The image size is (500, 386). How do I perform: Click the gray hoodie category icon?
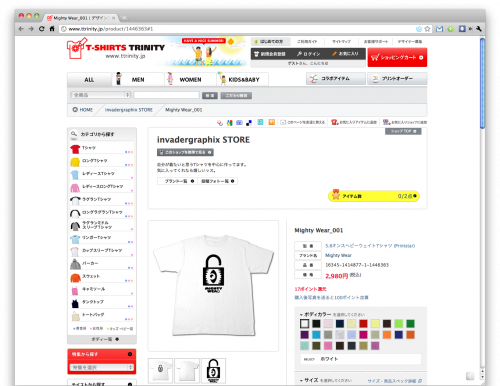pyautogui.click(x=75, y=264)
